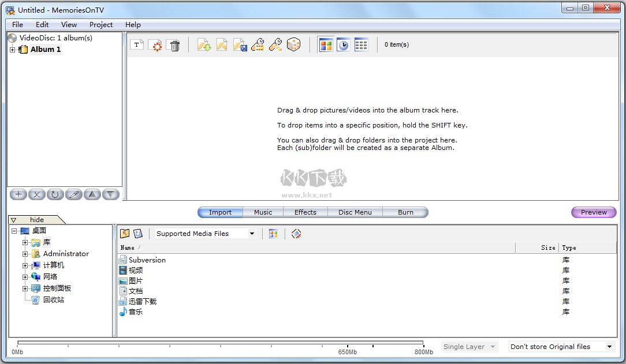Click the insert text slide icon
Image resolution: width=626 pixels, height=364 pixels.
click(x=137, y=45)
